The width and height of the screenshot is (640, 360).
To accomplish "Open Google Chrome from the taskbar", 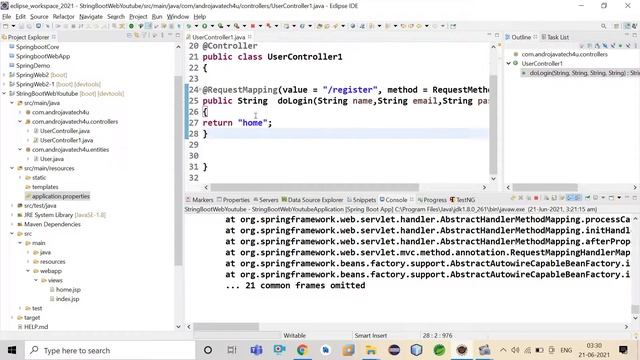I will click(x=302, y=350).
